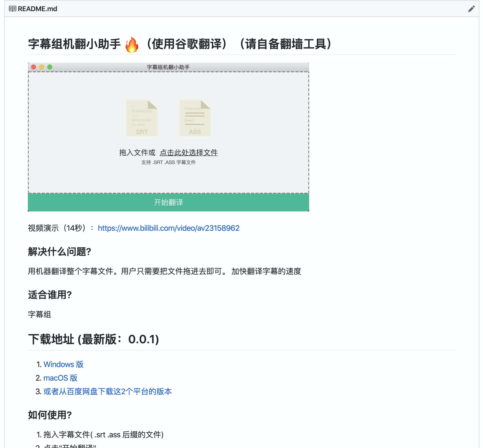The width and height of the screenshot is (483, 448).
Task: Click the README.md file name header
Action: (x=37, y=9)
